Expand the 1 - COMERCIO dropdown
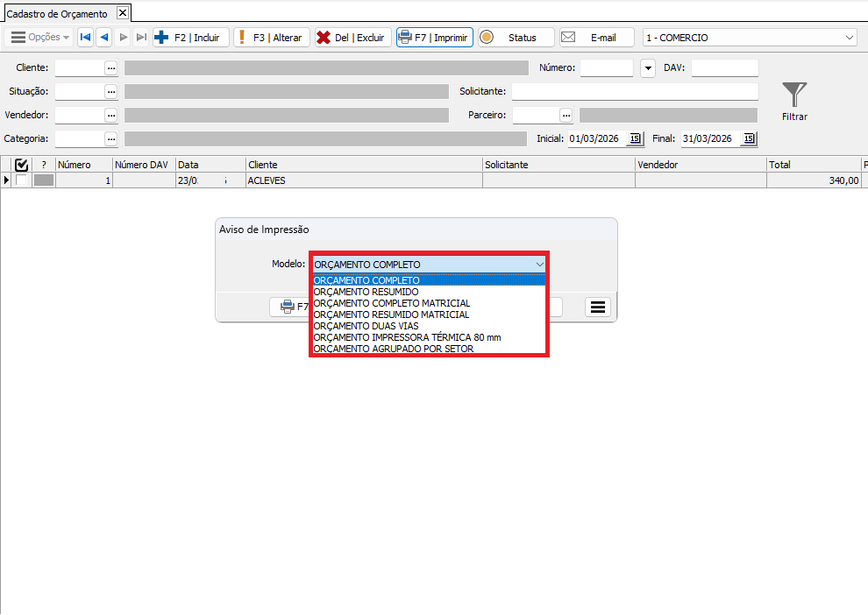The image size is (868, 615). tap(849, 38)
